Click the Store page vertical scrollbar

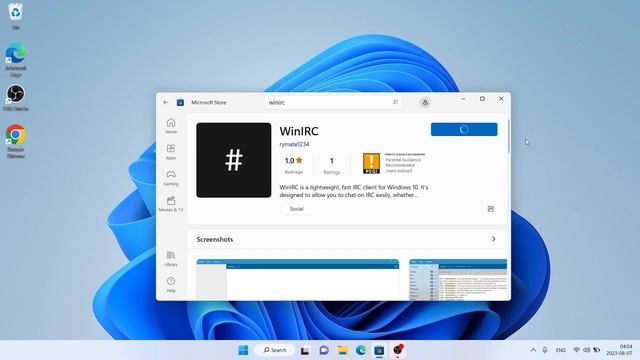[x=509, y=136]
